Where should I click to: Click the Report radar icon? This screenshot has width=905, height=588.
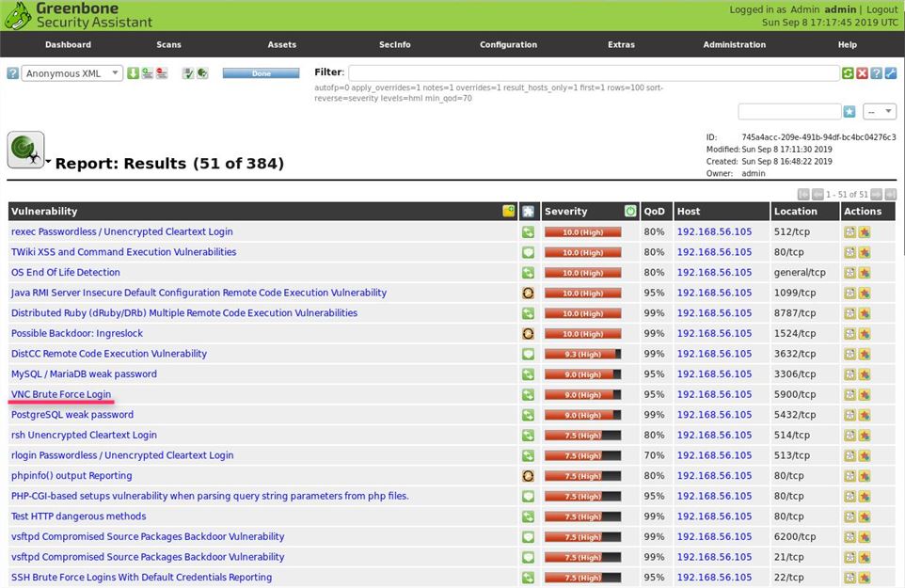tap(25, 150)
